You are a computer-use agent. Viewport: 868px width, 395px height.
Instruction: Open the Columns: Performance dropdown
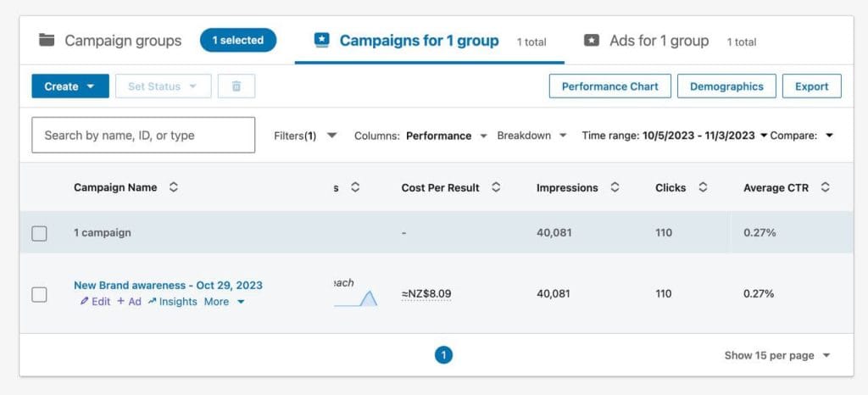click(420, 136)
